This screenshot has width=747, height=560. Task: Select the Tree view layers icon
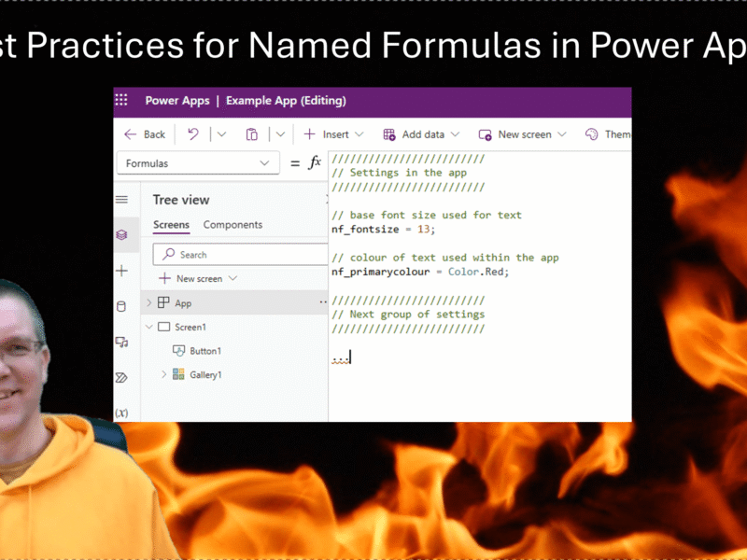(122, 234)
